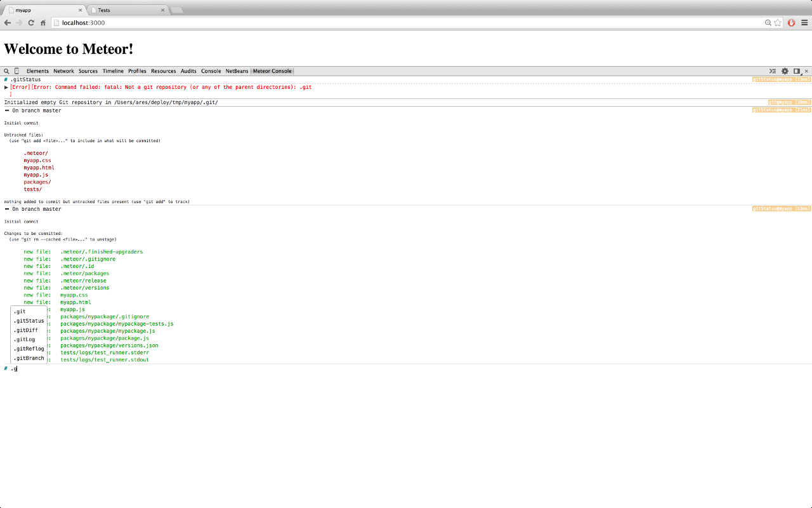Open the Timeline panel tab
Image resolution: width=812 pixels, height=508 pixels.
click(113, 71)
